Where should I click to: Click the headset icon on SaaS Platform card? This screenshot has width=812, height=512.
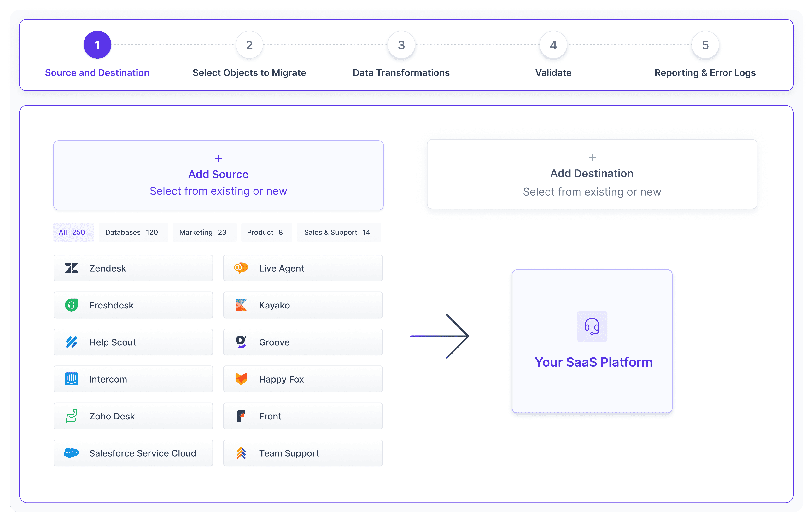[592, 326]
